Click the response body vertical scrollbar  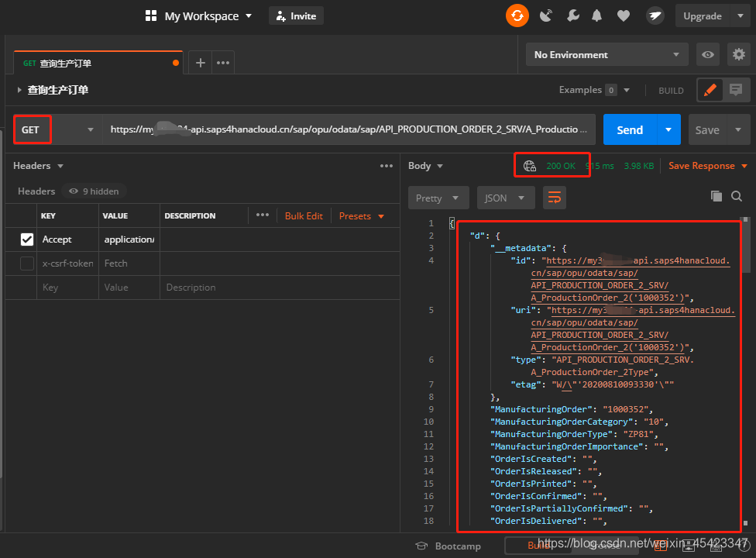click(745, 245)
